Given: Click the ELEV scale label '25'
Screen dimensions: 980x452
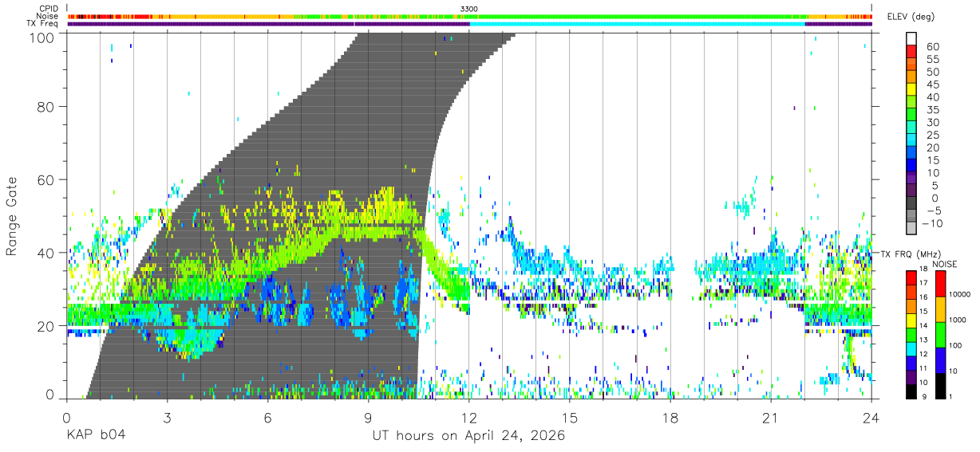Looking at the screenshot, I should pos(933,136).
